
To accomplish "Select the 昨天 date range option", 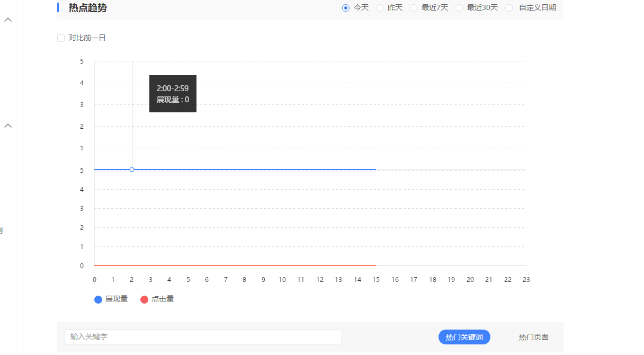I will (380, 8).
